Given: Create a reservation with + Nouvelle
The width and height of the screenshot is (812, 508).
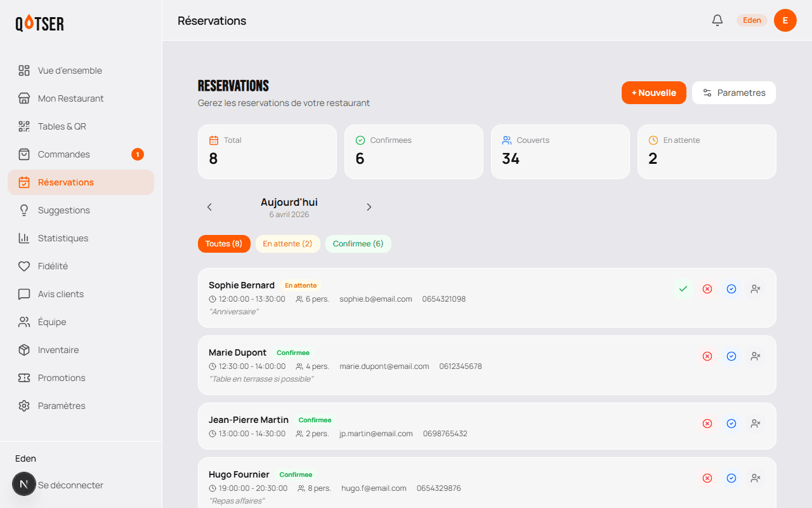Looking at the screenshot, I should (653, 93).
